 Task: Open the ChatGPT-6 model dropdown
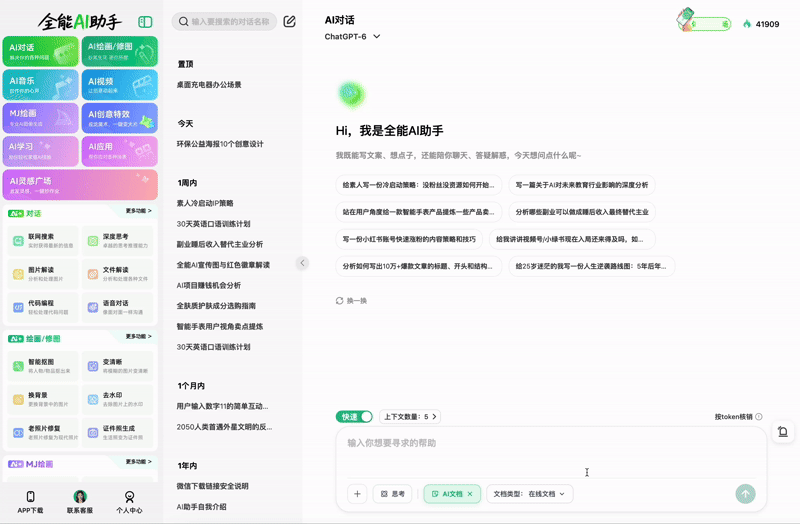[x=352, y=36]
